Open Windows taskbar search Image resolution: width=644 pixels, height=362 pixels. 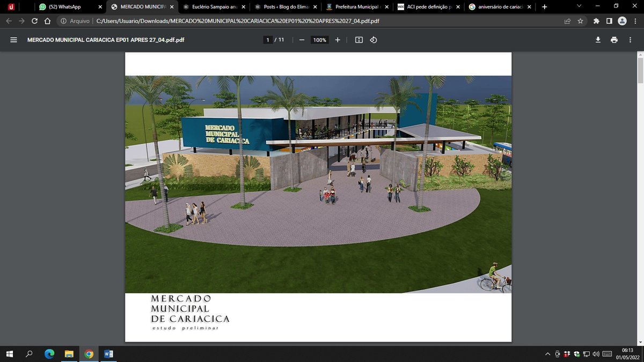[29, 354]
